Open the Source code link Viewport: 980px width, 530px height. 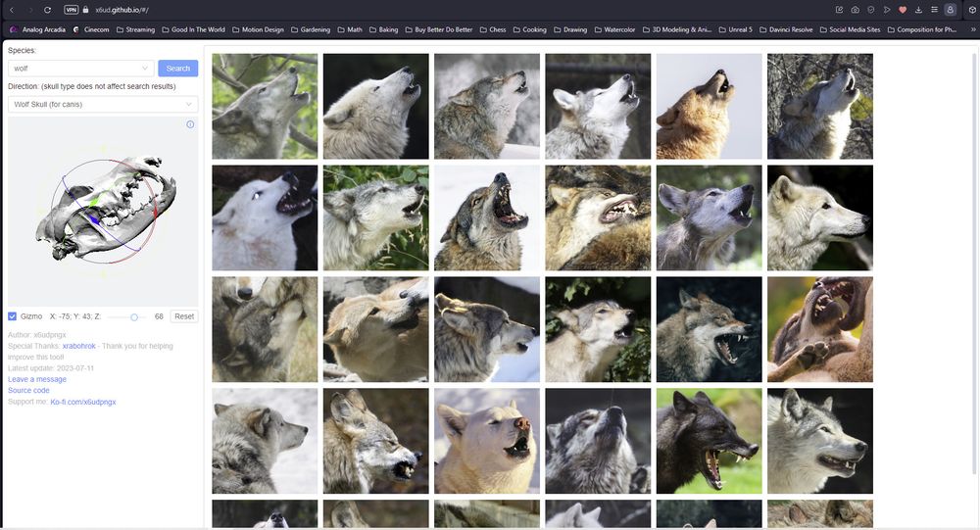point(28,390)
